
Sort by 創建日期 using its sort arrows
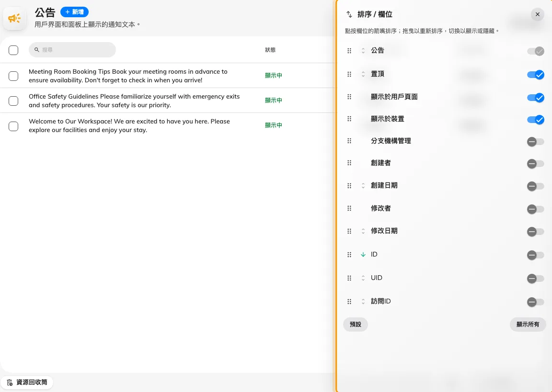click(x=363, y=186)
